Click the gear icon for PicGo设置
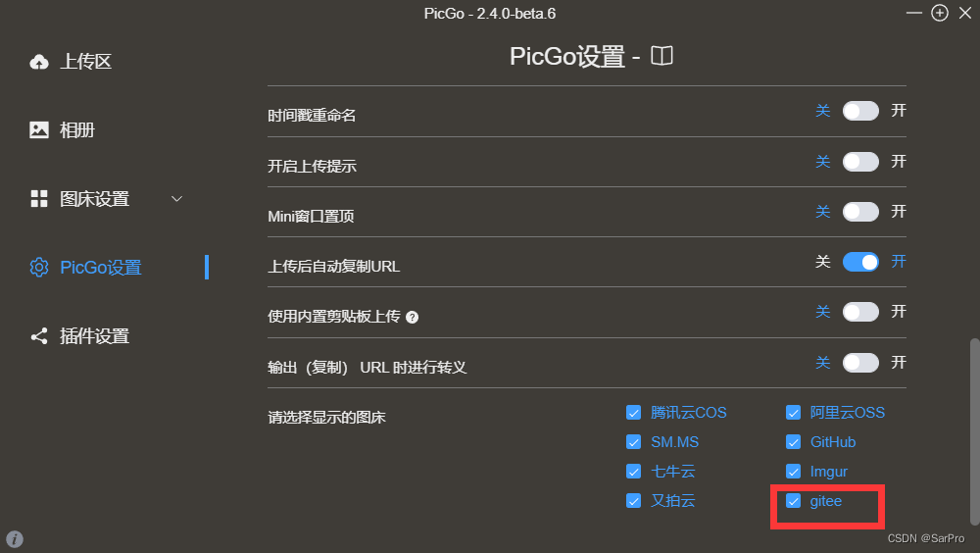Screen dimensions: 980x553 tap(39, 267)
